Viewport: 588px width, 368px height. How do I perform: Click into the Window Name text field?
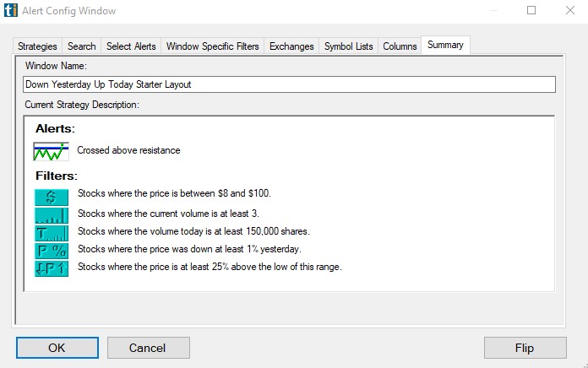tap(289, 84)
